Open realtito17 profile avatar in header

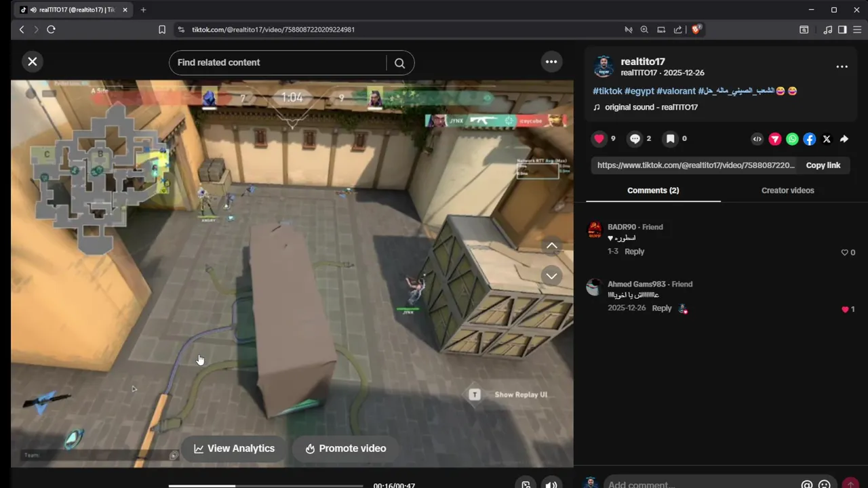pyautogui.click(x=604, y=67)
